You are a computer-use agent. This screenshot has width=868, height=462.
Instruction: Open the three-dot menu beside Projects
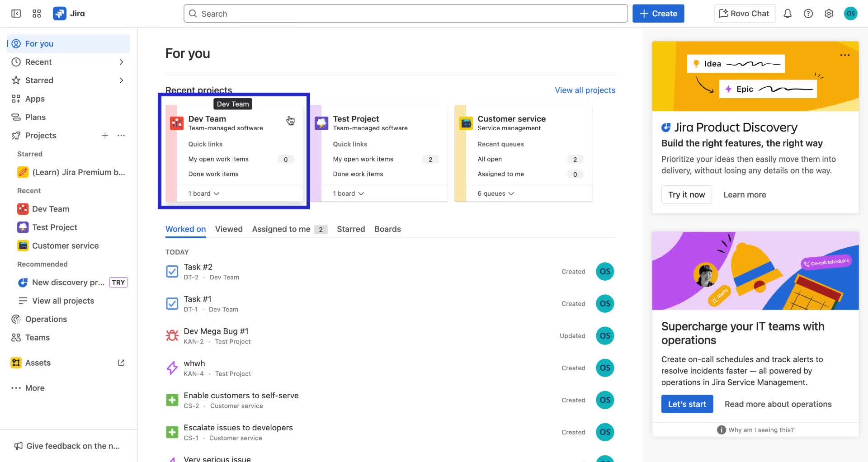pos(121,136)
